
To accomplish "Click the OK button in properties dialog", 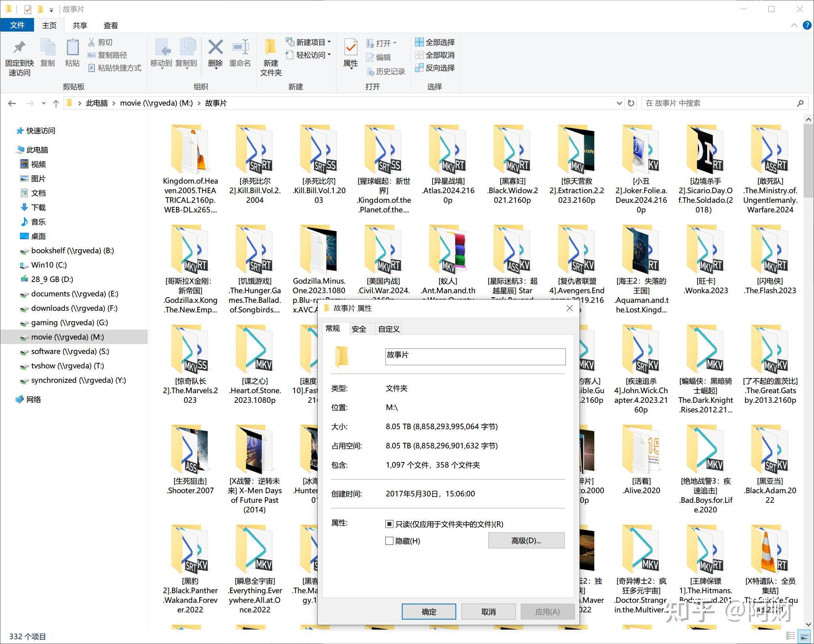I will [429, 612].
